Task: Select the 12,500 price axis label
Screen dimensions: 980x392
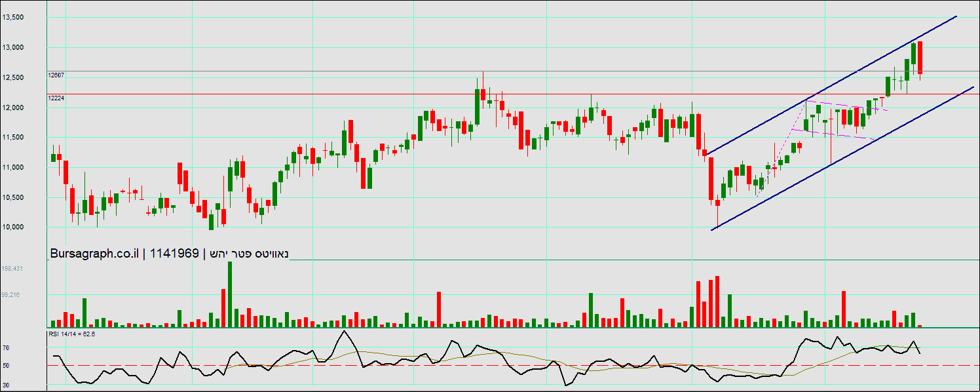Action: [13, 77]
